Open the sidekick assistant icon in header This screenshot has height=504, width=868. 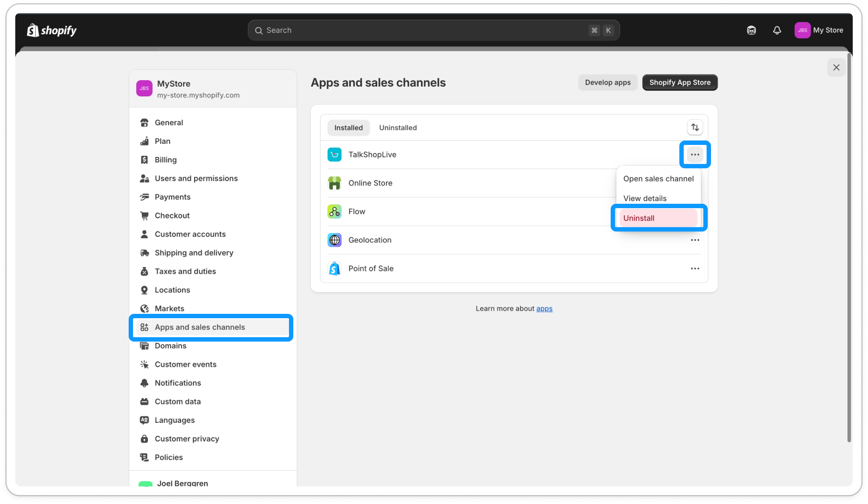(x=751, y=31)
